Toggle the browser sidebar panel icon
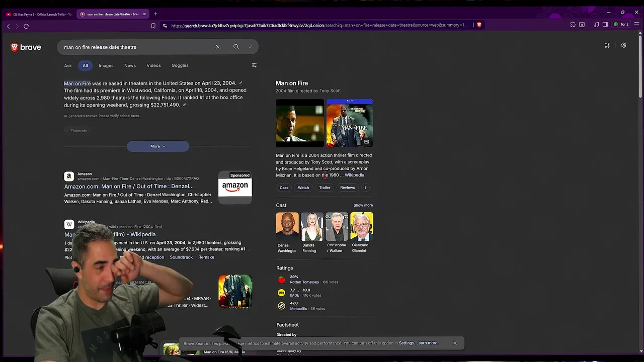Screen dimensions: 644x362 [x=605, y=24]
